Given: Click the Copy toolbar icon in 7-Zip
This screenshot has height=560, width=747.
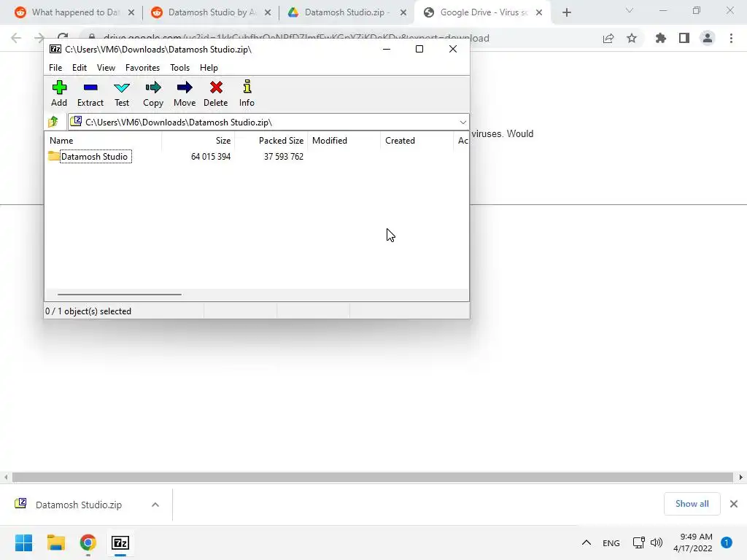Looking at the screenshot, I should pyautogui.click(x=153, y=93).
